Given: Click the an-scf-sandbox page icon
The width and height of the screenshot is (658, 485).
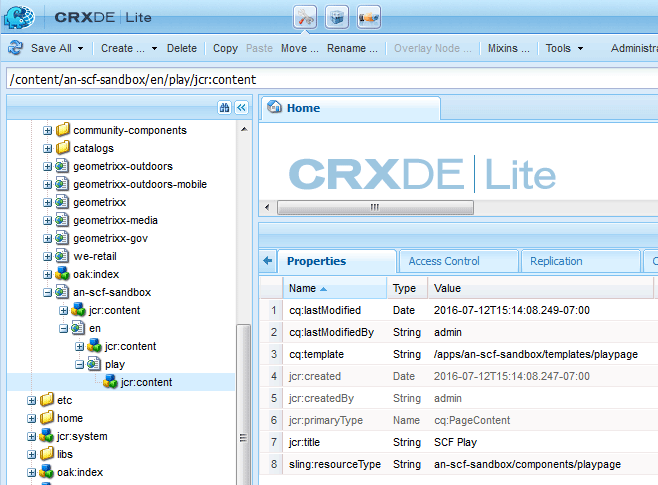Looking at the screenshot, I should coord(62,292).
